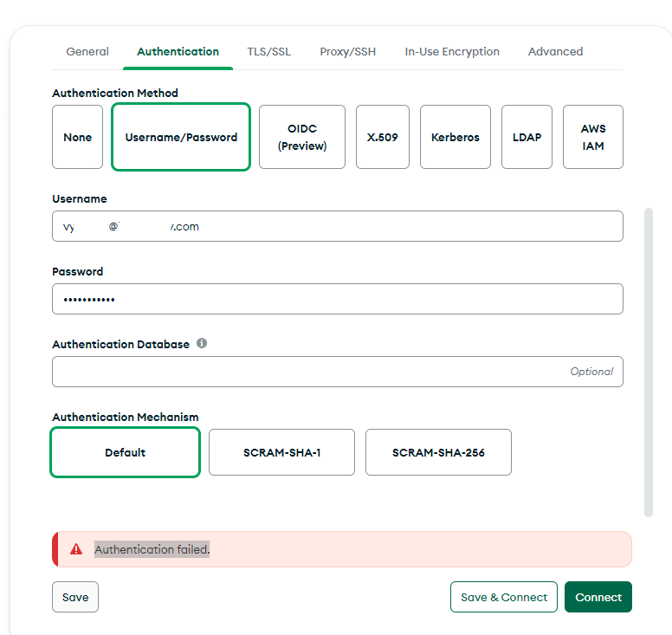Choose Kerberos authentication method
672x635 pixels.
pos(456,137)
